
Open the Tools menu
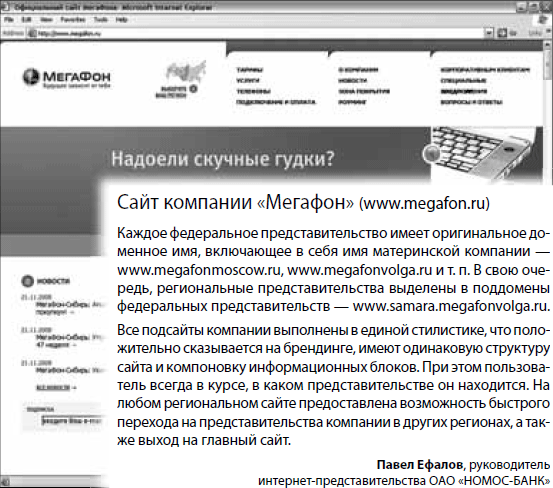point(101,20)
